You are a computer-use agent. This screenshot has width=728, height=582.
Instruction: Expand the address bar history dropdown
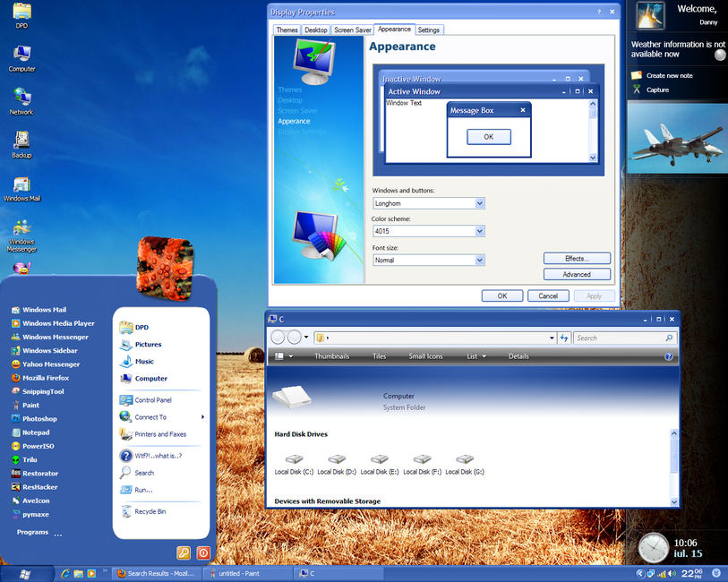pyautogui.click(x=552, y=338)
